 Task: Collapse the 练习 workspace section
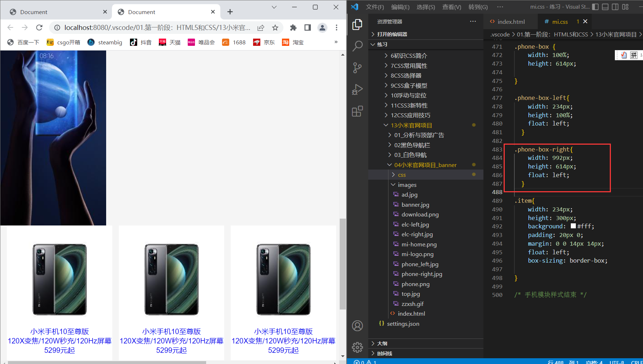426,44
